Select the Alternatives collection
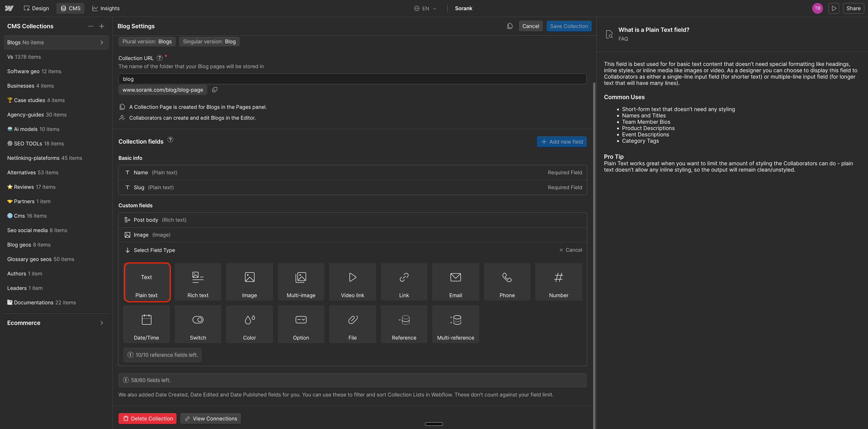868x429 pixels. 56,173
